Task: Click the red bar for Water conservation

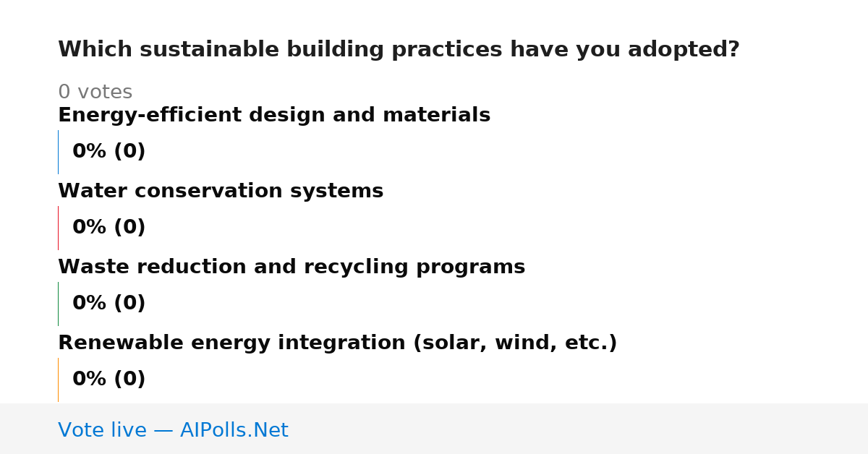Action: (x=58, y=228)
